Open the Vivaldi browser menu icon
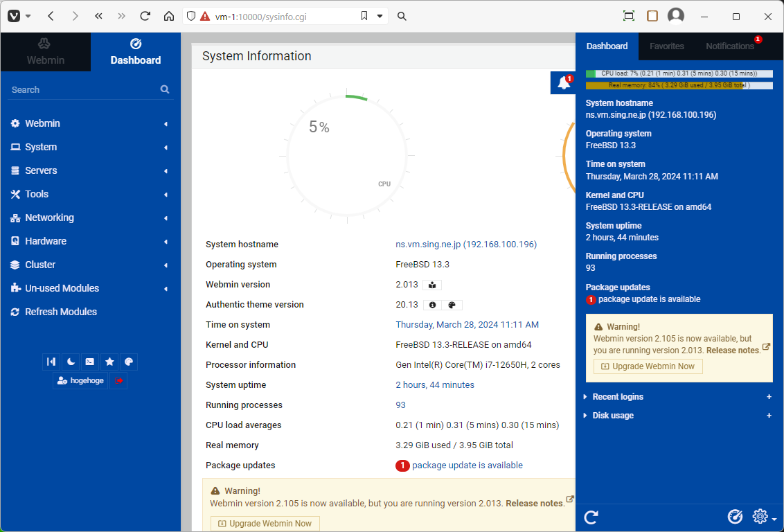784x532 pixels. point(14,16)
